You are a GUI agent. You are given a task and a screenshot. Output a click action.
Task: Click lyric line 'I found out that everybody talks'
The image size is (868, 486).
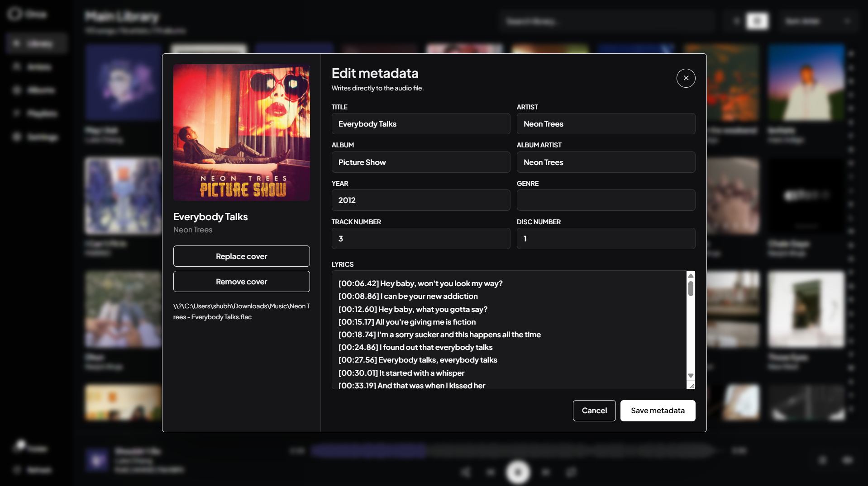436,347
